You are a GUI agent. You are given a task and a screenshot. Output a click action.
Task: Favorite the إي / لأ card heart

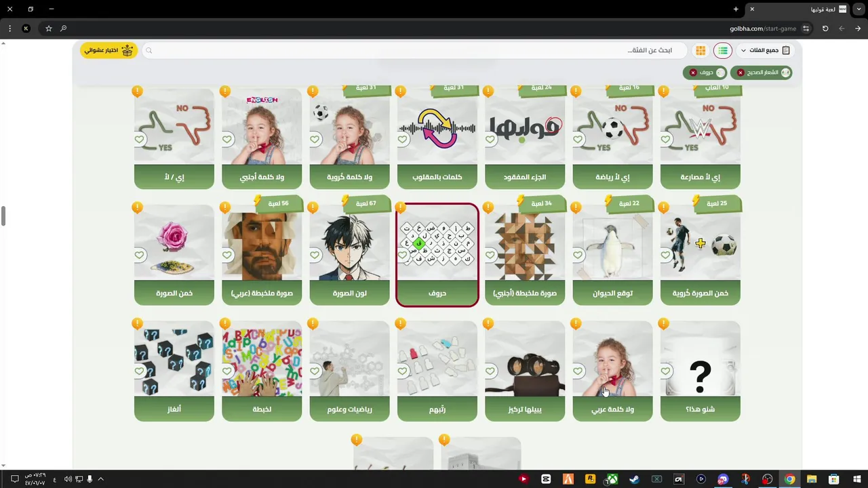(x=140, y=140)
